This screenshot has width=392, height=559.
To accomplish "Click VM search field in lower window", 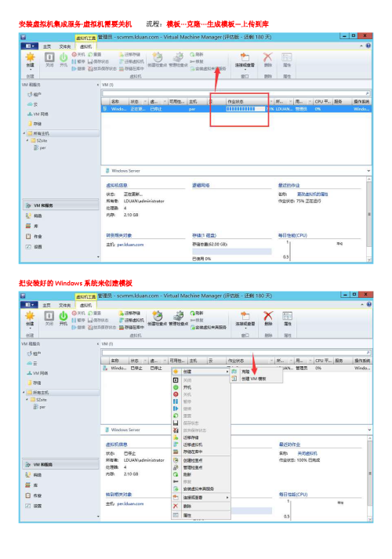I will (x=236, y=352).
